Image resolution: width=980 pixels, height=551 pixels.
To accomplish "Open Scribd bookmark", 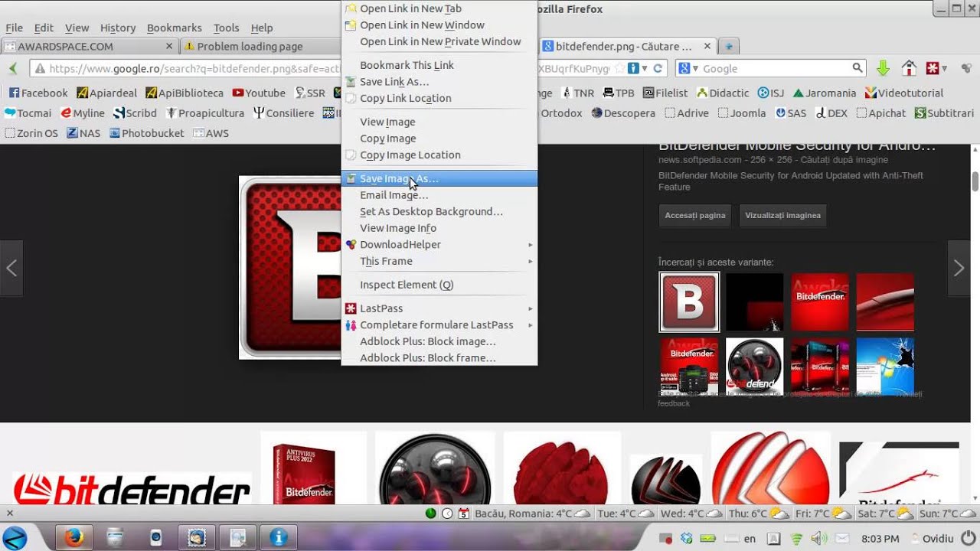I will tap(135, 112).
